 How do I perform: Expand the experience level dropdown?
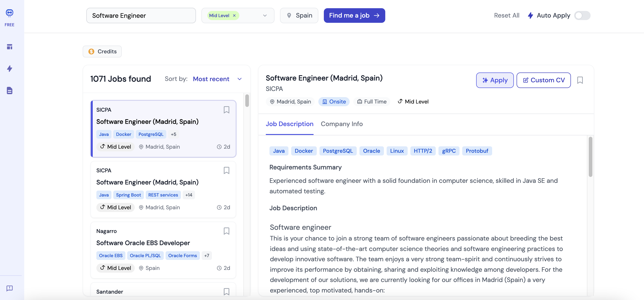(265, 16)
